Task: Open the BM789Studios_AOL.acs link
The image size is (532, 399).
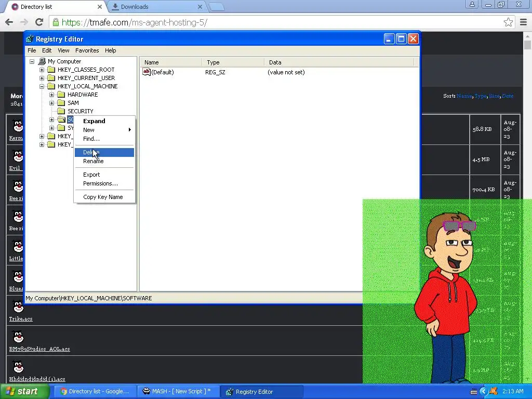Action: coord(39,349)
